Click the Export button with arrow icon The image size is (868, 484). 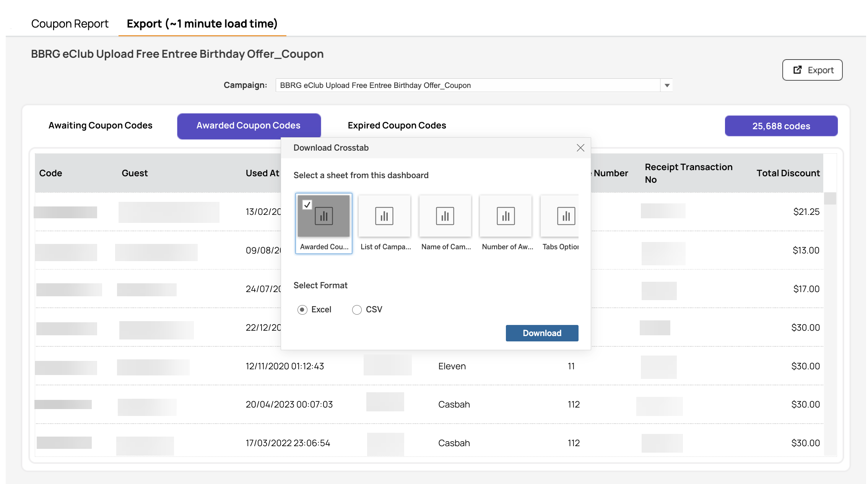click(812, 70)
